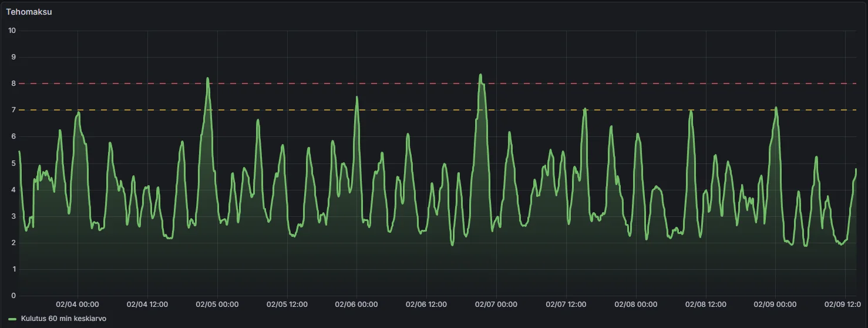Select the 02/09 00:00 time axis label
This screenshot has width=868, height=328.
(x=775, y=304)
